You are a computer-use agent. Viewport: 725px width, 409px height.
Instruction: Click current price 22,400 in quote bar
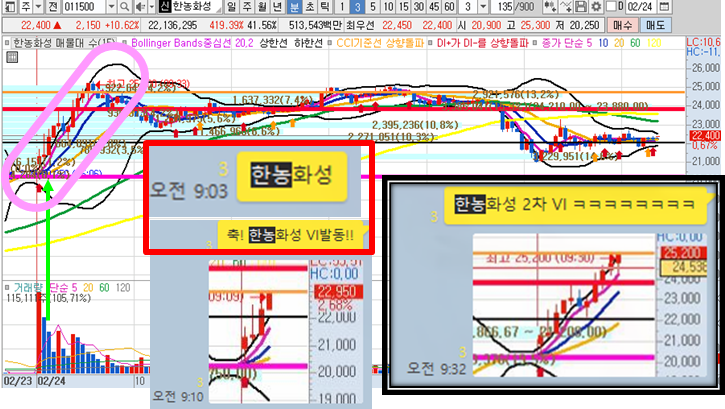click(x=36, y=25)
